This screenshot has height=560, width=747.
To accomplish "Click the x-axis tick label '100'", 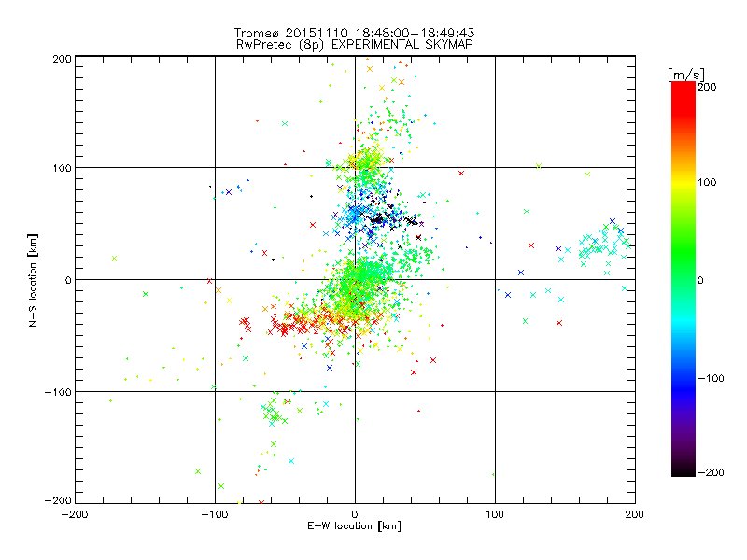I will [495, 514].
